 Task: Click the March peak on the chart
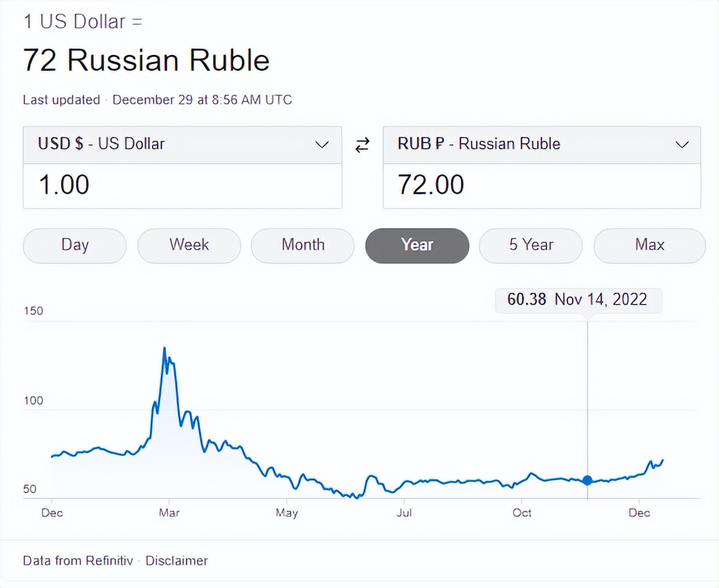point(164,349)
